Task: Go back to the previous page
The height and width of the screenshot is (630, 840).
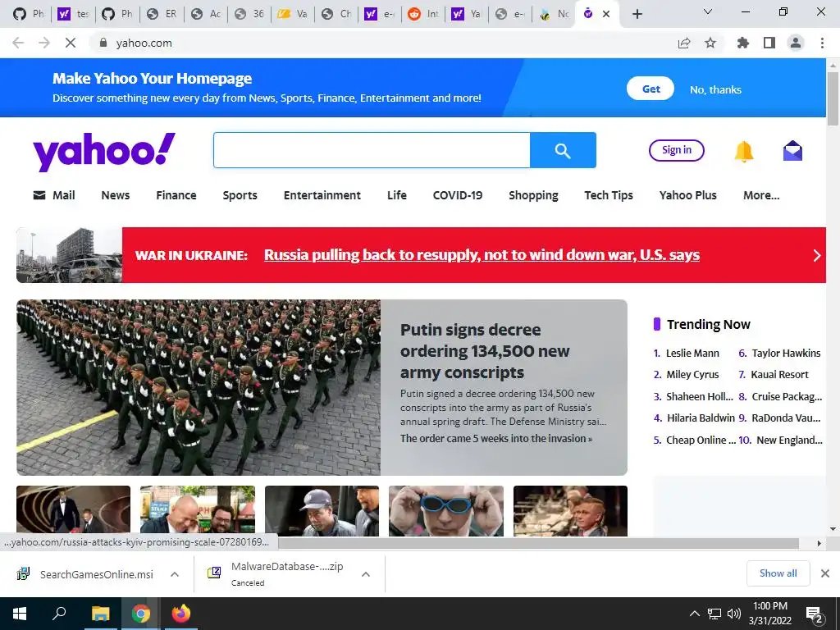Action: (x=18, y=43)
